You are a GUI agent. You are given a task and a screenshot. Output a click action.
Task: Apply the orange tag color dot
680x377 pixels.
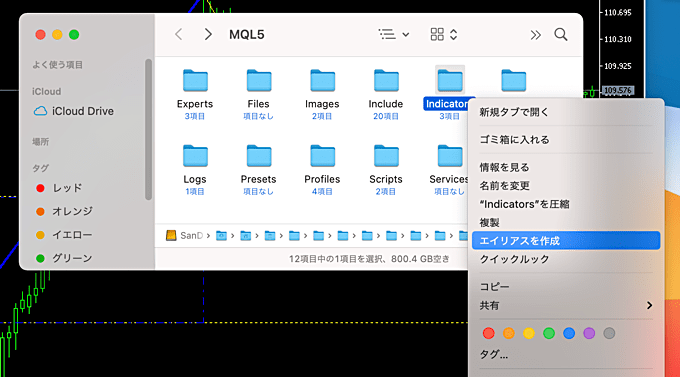[x=509, y=333]
